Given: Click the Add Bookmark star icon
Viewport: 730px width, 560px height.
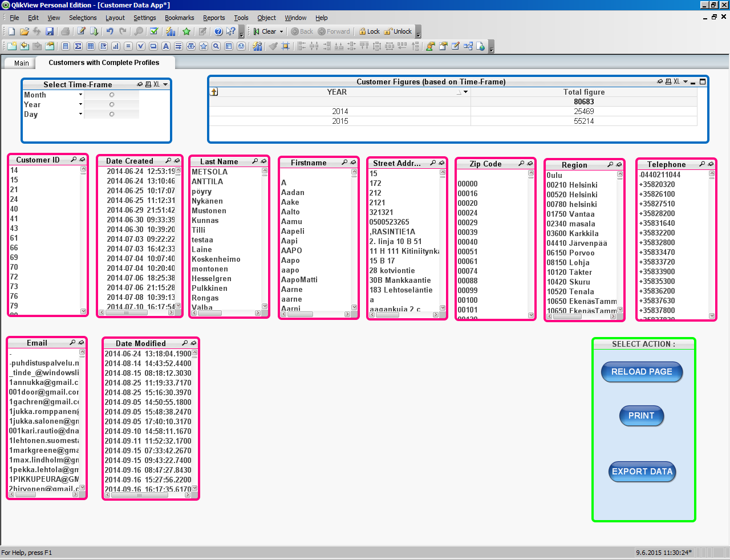Looking at the screenshot, I should pyautogui.click(x=186, y=31).
